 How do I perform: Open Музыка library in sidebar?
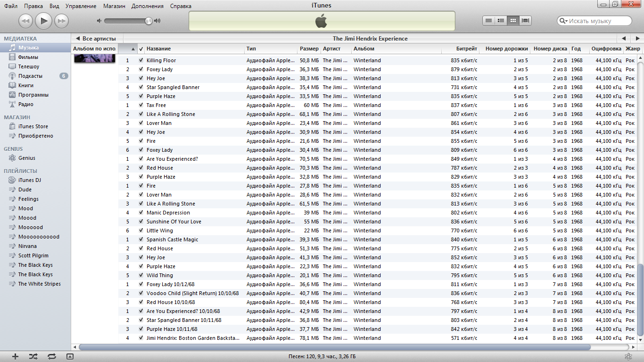click(35, 48)
